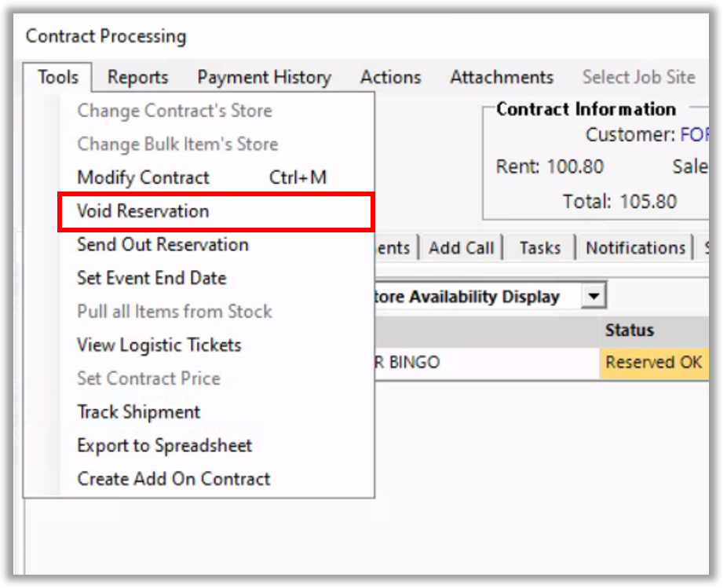The image size is (727, 588).
Task: Select Modify Contract from Tools menu
Action: tap(143, 177)
